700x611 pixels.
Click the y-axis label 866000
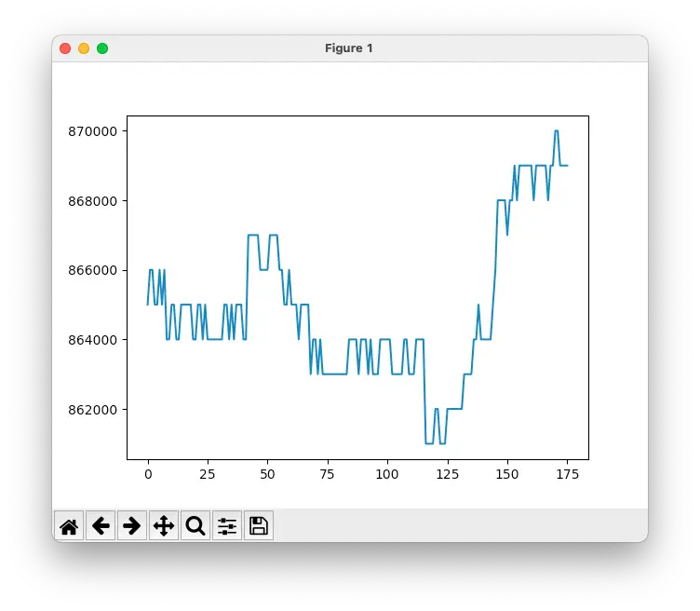tap(92, 270)
